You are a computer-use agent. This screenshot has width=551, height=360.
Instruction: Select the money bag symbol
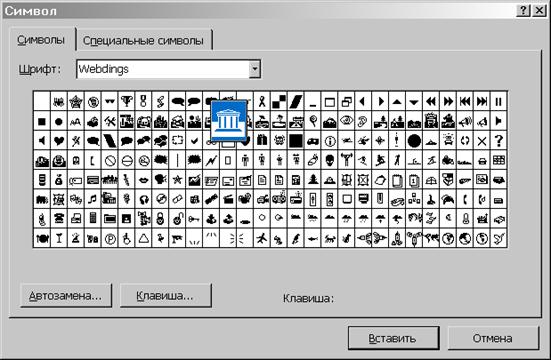(59, 181)
